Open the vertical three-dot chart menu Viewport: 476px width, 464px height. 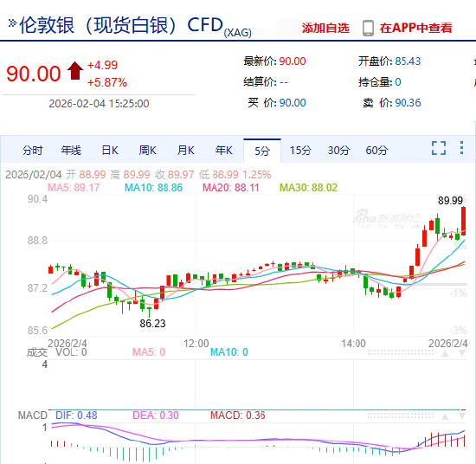461,147
